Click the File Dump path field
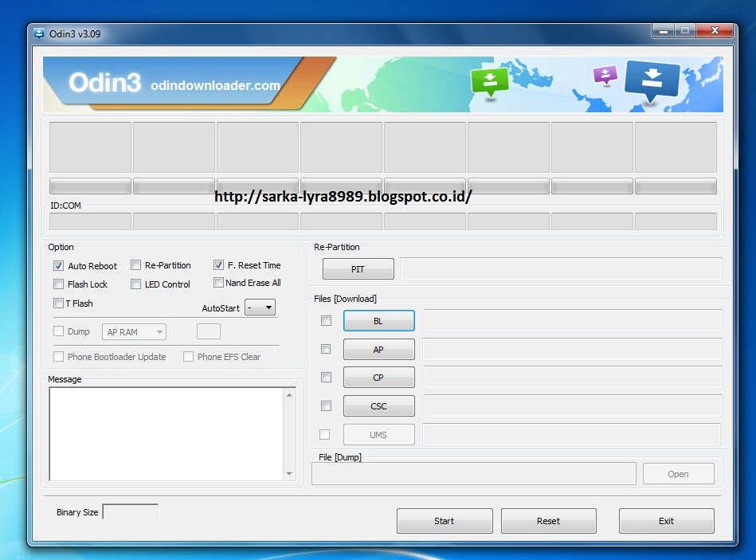The width and height of the screenshot is (756, 560). tap(474, 474)
